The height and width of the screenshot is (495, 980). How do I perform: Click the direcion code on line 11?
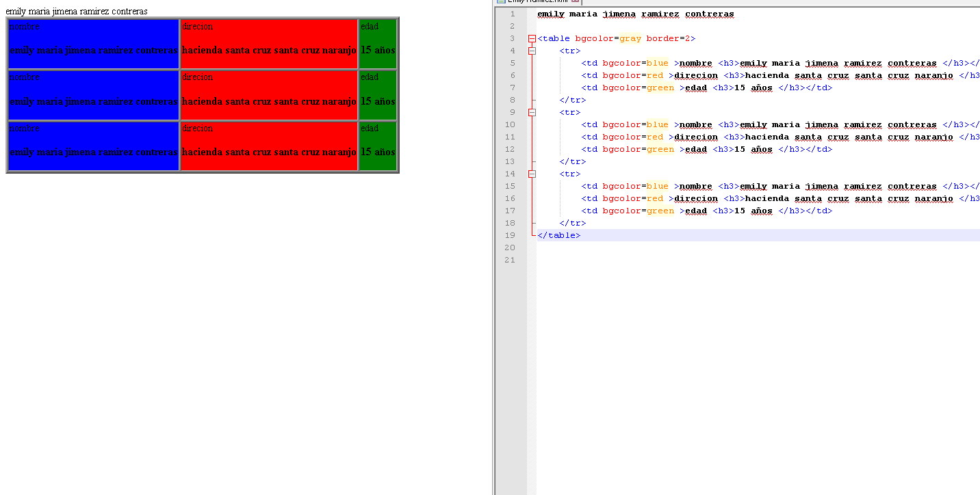696,137
